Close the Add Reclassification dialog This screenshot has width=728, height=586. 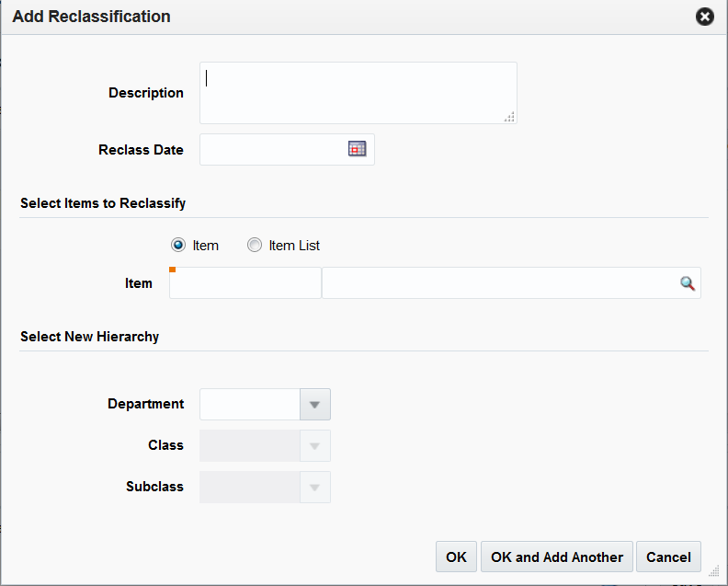tap(705, 17)
